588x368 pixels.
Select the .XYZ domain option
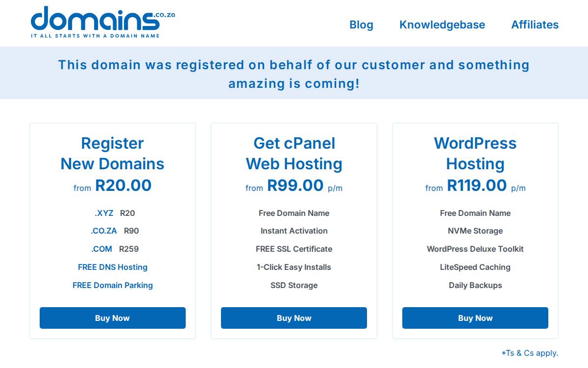coord(104,213)
